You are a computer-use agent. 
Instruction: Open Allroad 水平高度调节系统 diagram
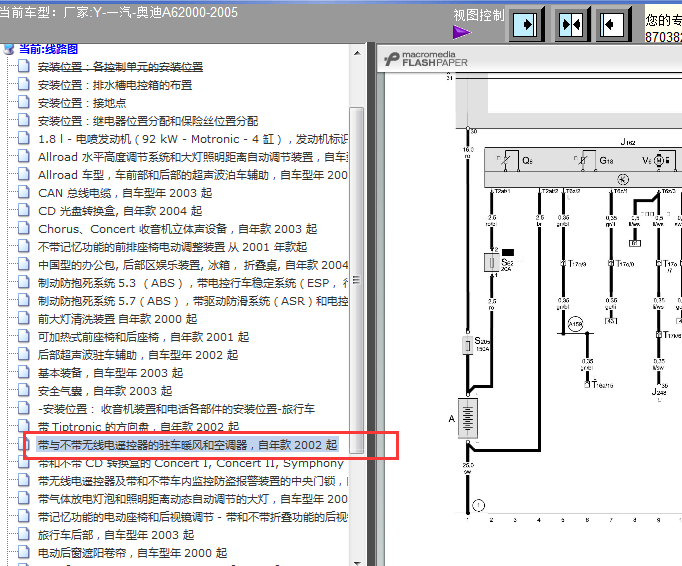coord(193,157)
